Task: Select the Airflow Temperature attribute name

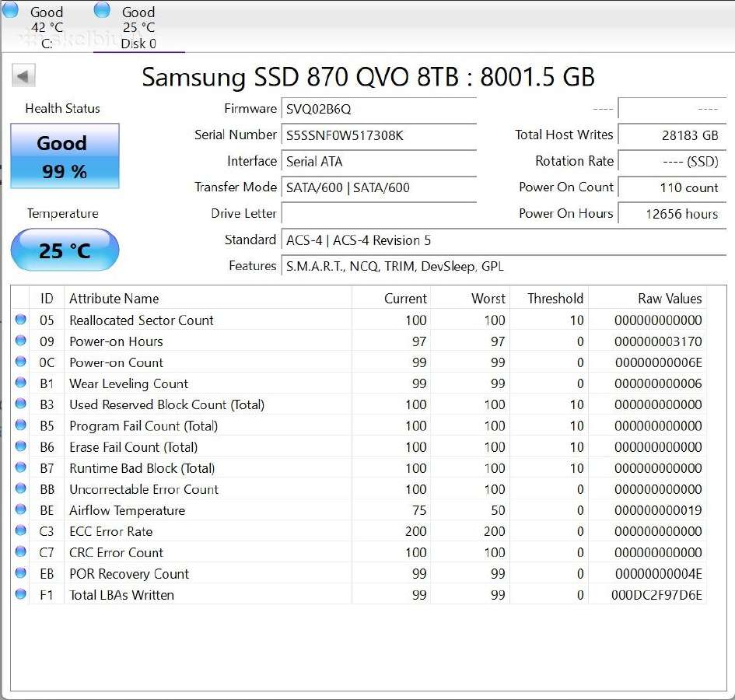Action: pyautogui.click(x=127, y=510)
